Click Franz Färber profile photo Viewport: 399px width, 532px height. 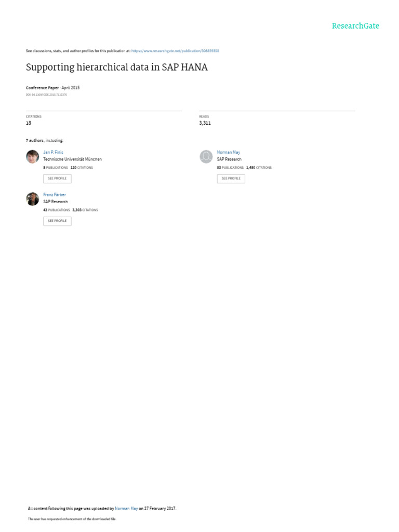pos(33,199)
